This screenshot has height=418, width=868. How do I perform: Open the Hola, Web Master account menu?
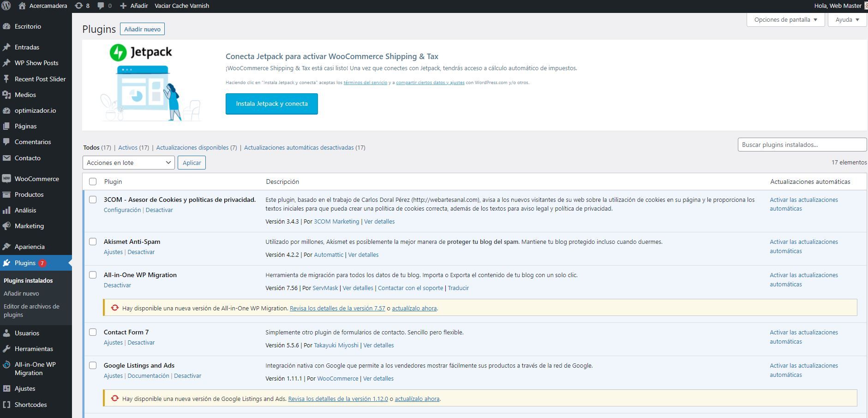pyautogui.click(x=841, y=6)
